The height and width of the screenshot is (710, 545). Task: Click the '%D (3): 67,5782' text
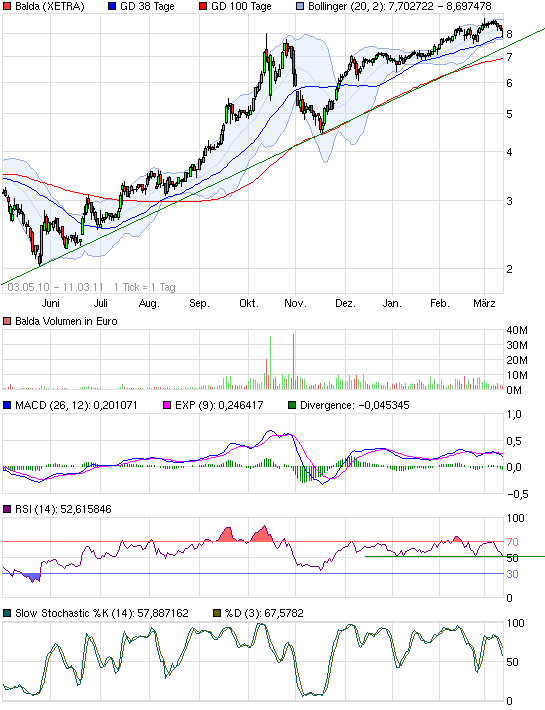coord(264,614)
